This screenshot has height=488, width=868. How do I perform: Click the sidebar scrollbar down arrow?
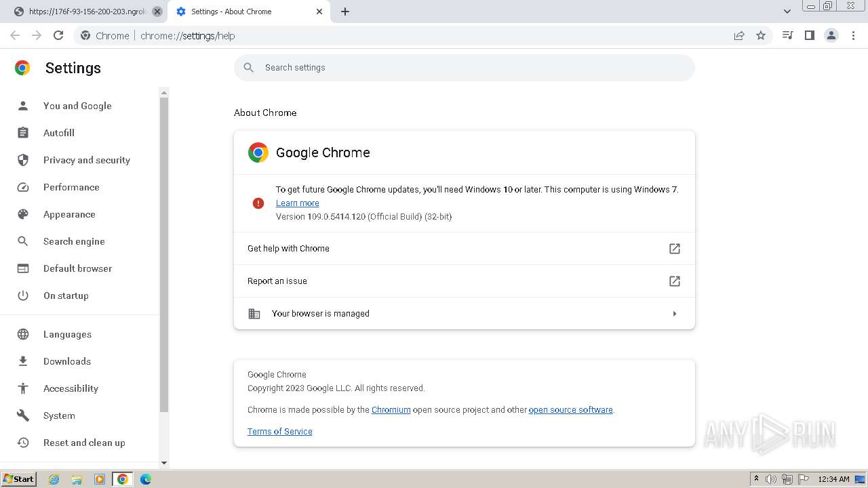click(163, 463)
